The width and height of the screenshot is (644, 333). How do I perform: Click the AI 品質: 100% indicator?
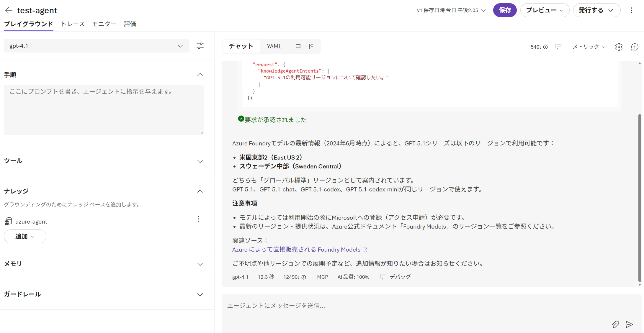(353, 277)
